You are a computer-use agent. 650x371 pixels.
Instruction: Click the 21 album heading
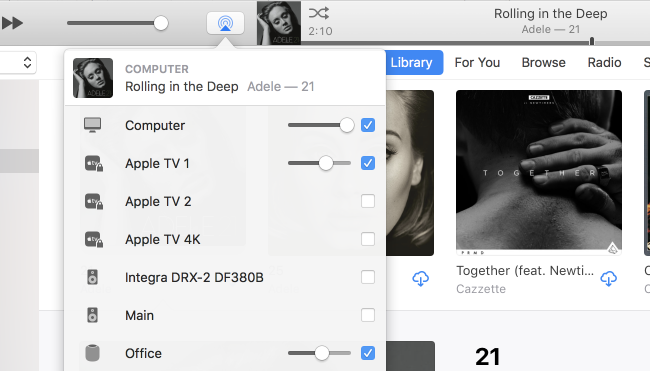[488, 356]
